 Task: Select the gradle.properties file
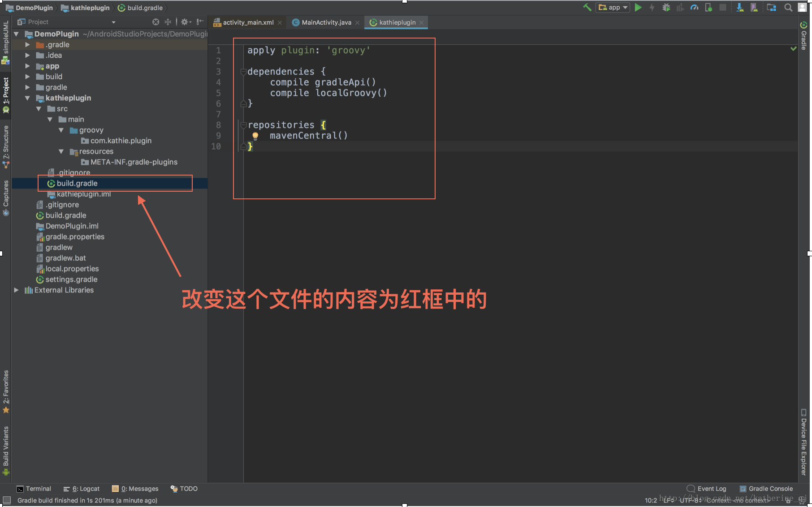(70, 237)
